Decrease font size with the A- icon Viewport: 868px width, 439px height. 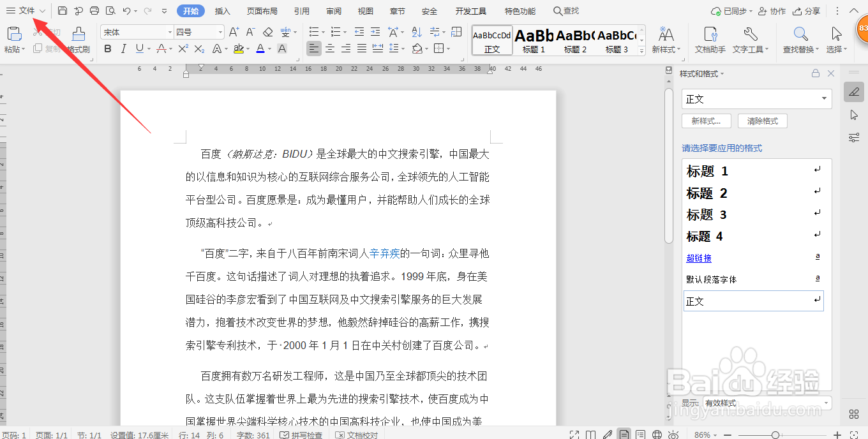251,32
